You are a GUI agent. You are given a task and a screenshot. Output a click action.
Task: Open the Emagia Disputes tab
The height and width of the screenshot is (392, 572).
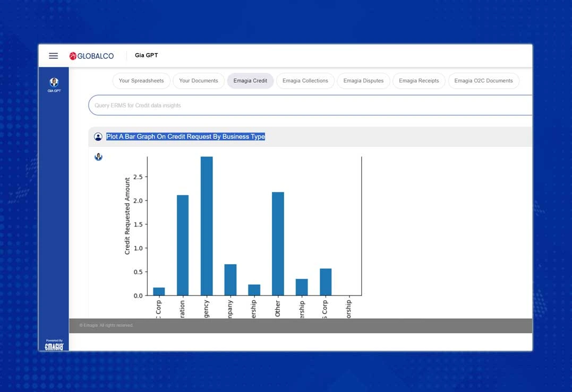(363, 81)
